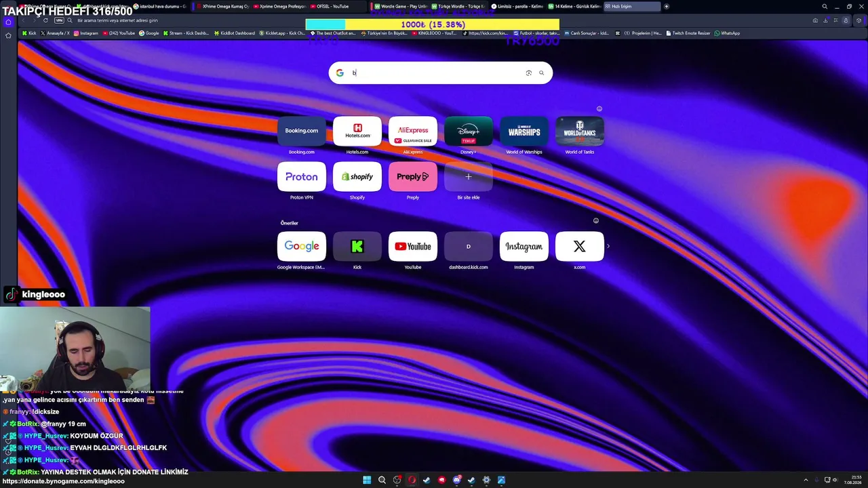Click the address bar search field
868x488 pixels.
434,20
